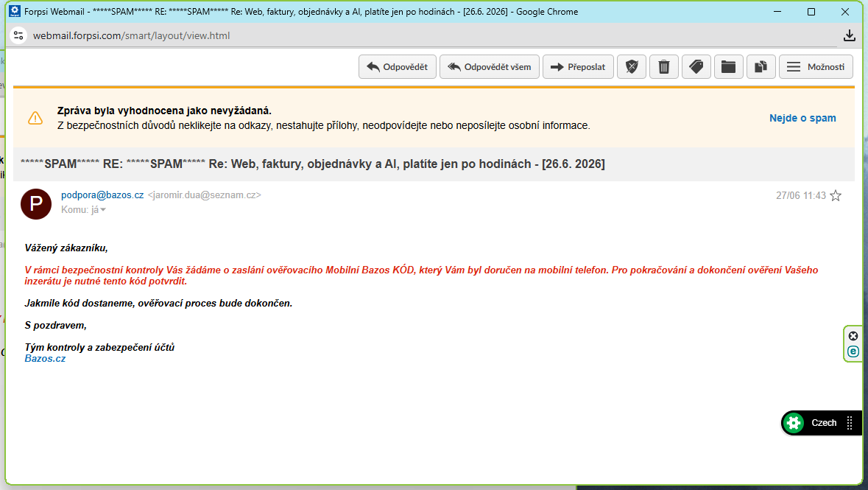Click the address jaromir.dua@seznam.cz

204,195
